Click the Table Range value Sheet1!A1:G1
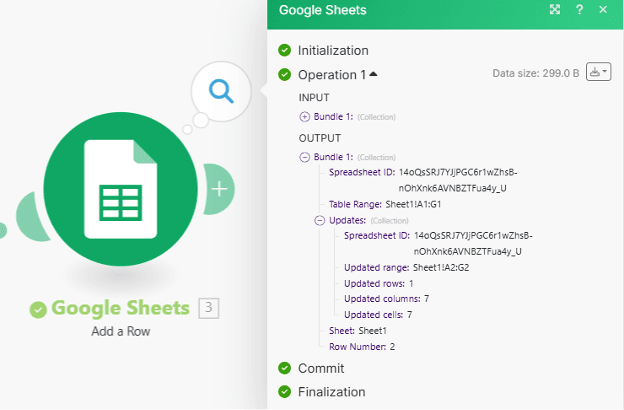 (406, 204)
